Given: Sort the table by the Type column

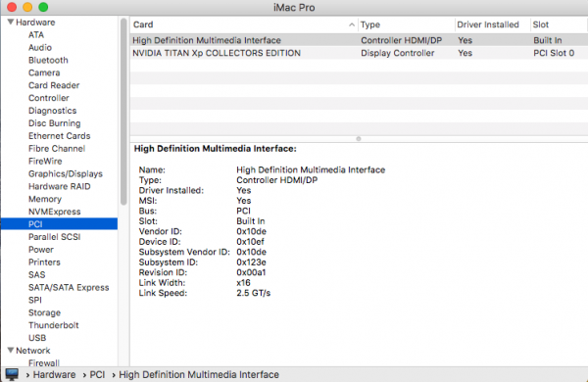Looking at the screenshot, I should coord(407,24).
